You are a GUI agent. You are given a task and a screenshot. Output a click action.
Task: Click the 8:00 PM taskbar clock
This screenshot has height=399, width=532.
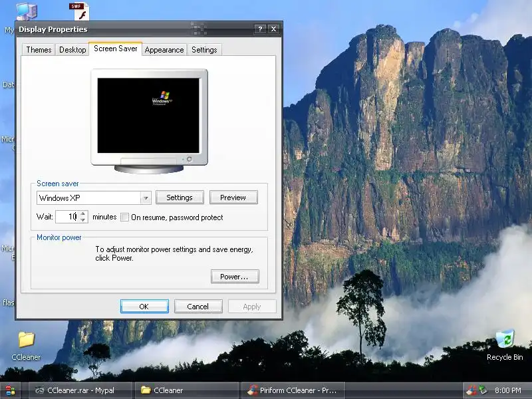(507, 390)
